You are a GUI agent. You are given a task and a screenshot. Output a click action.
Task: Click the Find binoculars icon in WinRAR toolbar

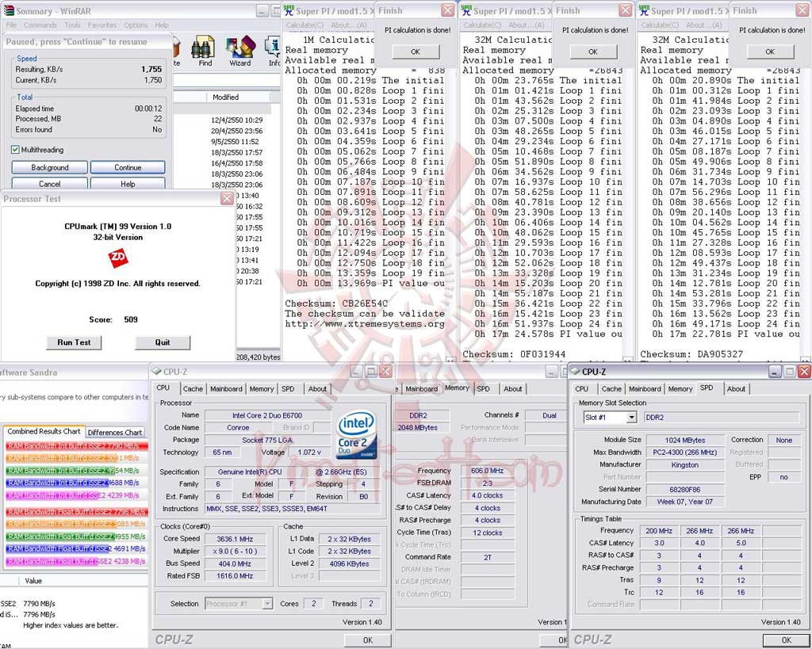(x=204, y=48)
